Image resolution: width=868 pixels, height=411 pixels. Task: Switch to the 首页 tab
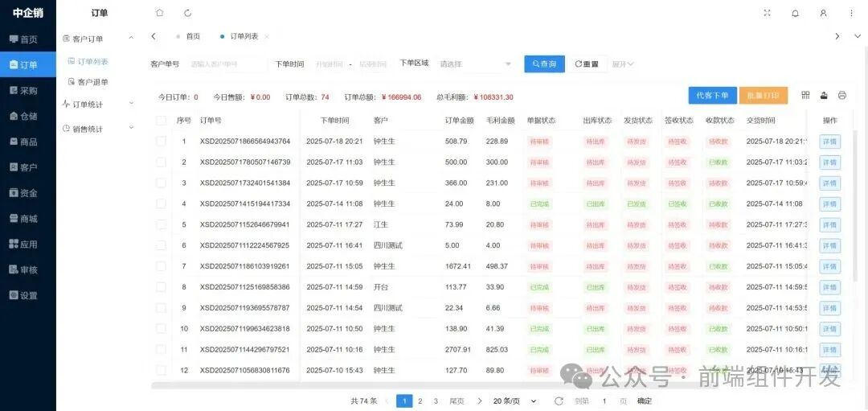188,36
